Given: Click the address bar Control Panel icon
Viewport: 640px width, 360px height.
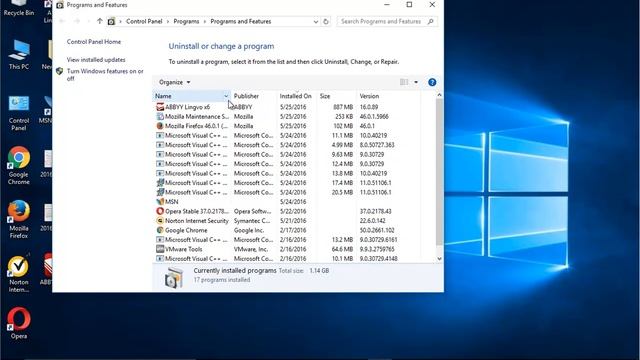Looking at the screenshot, I should [111, 21].
